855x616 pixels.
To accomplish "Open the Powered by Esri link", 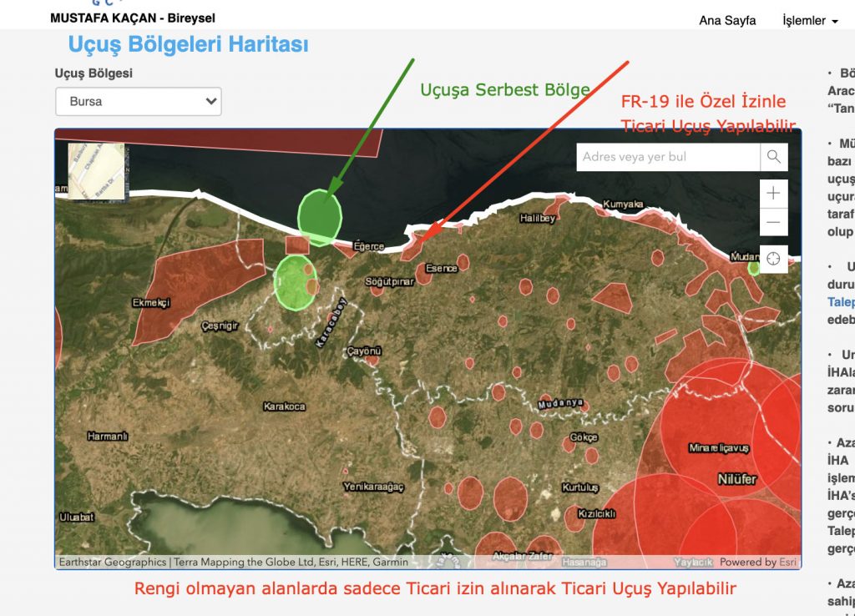I will point(758,562).
